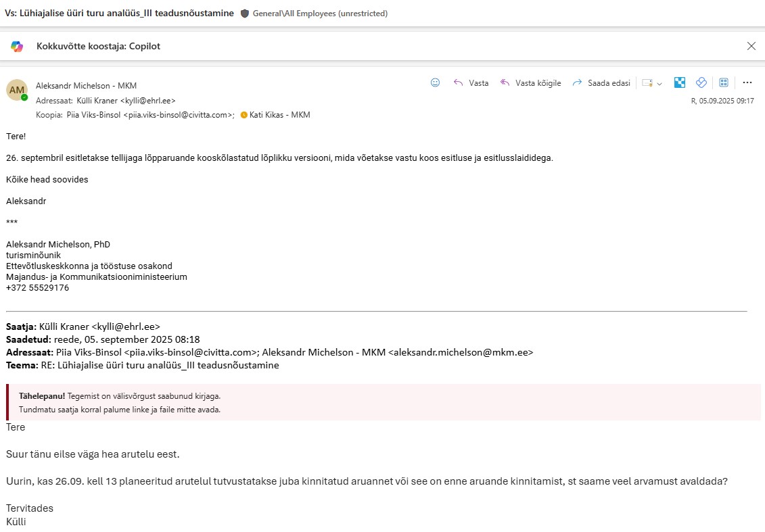Click the phone number +372 55529176
The image size is (765, 532).
pos(38,288)
